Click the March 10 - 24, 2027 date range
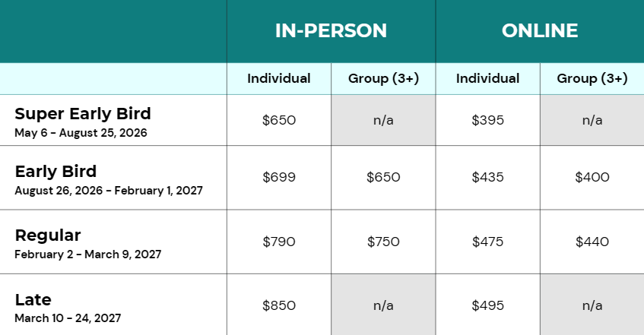The height and width of the screenshot is (335, 644). tap(68, 318)
